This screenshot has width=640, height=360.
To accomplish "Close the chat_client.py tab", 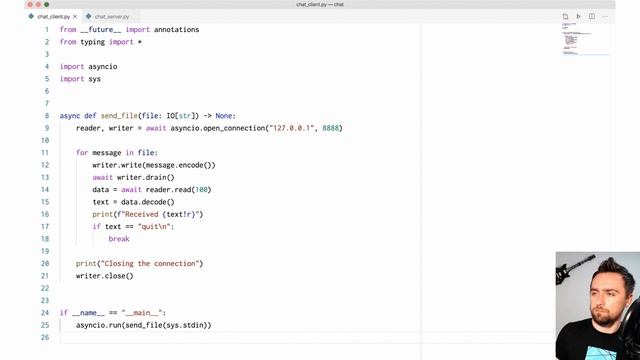I will point(75,17).
